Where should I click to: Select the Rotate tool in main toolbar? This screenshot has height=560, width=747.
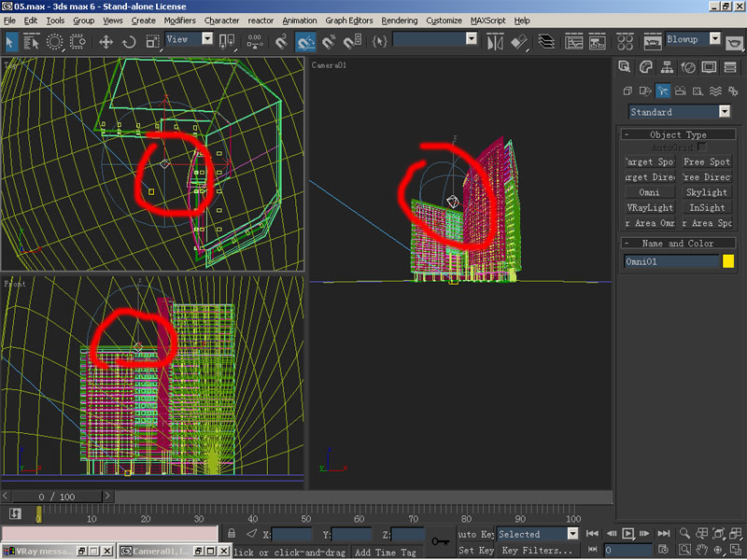[x=129, y=41]
